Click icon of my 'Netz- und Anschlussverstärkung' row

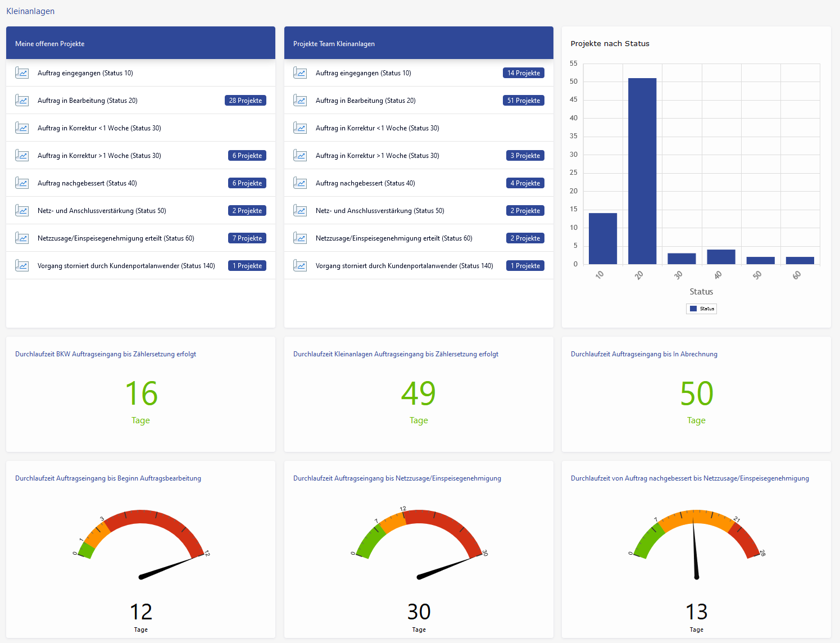[x=22, y=211]
